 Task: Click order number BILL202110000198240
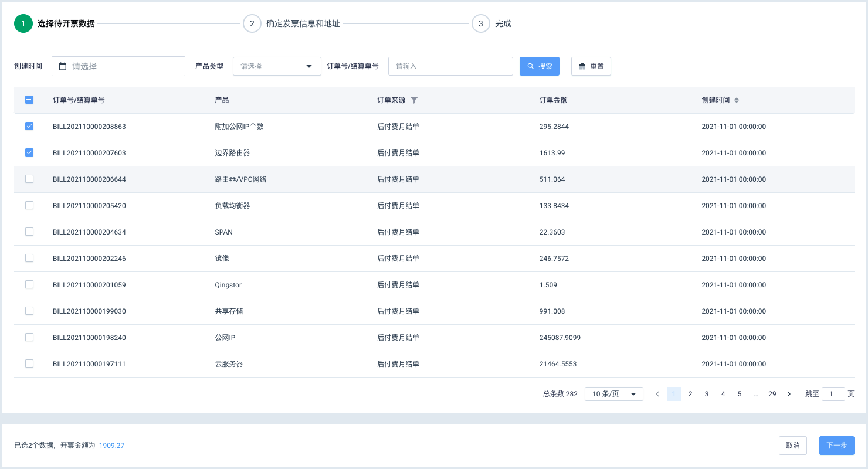coord(89,338)
